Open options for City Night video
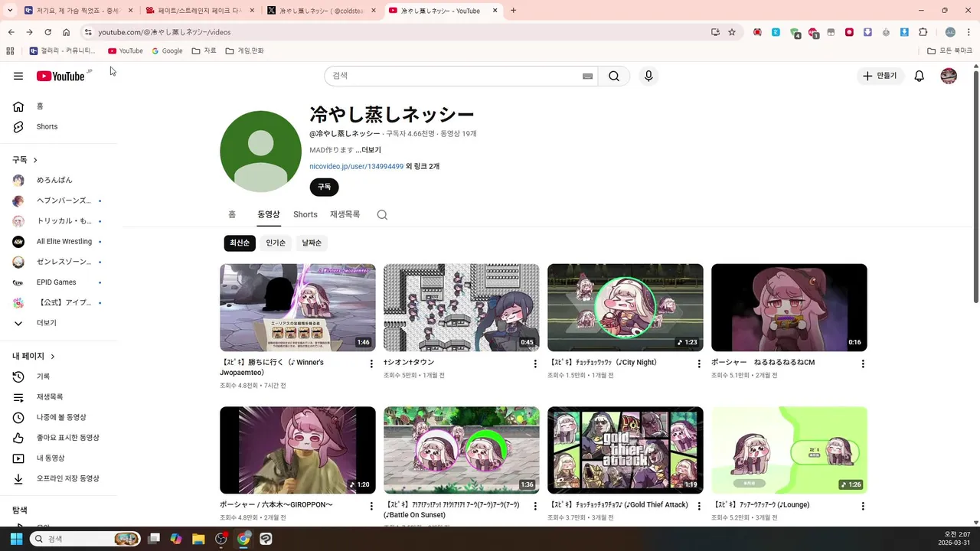This screenshot has height=551, width=980. point(699,364)
